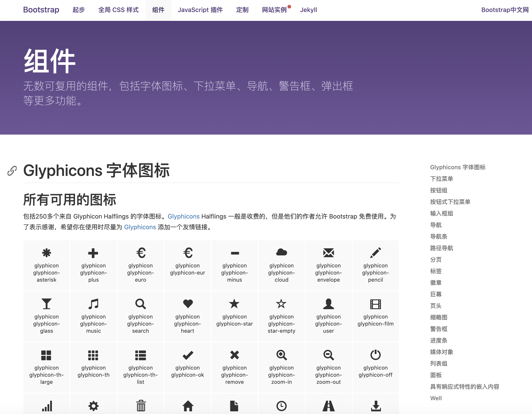532x414 pixels.
Task: Click the glyphicon-search magnifier icon
Action: 141,304
